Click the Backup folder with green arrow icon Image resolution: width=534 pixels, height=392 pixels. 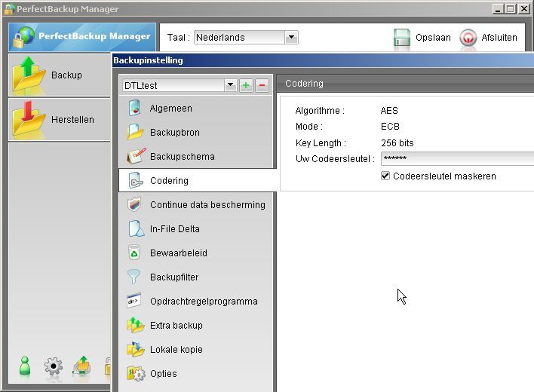pyautogui.click(x=29, y=74)
